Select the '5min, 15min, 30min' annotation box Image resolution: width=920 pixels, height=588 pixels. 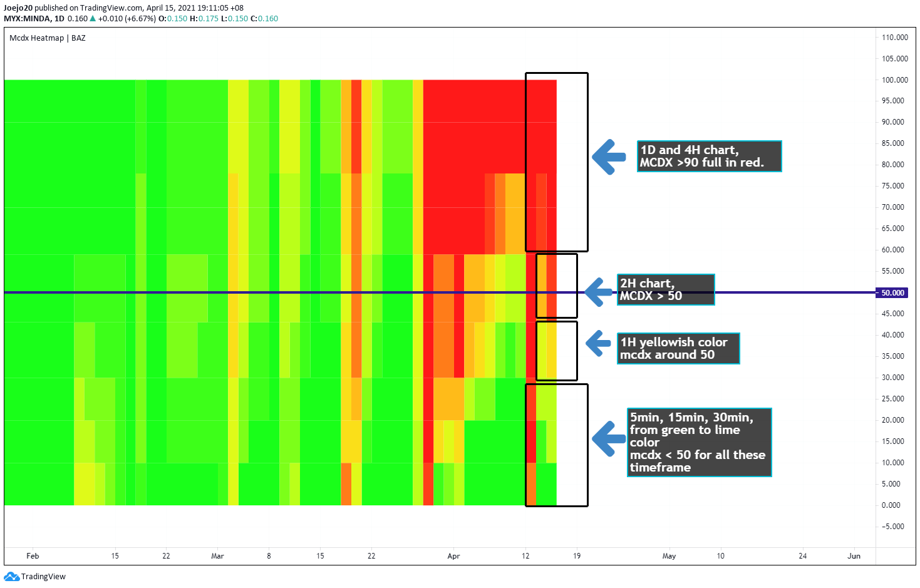pos(699,442)
